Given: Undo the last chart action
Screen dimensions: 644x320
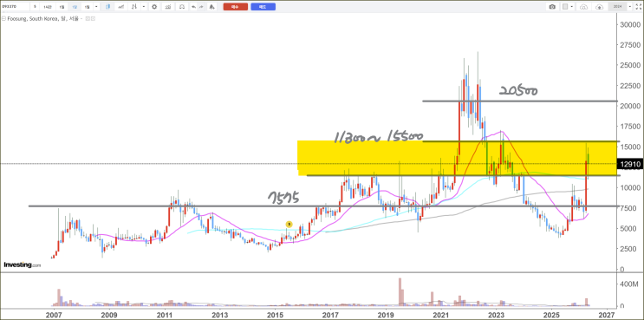Looking at the screenshot, I should point(193,7).
